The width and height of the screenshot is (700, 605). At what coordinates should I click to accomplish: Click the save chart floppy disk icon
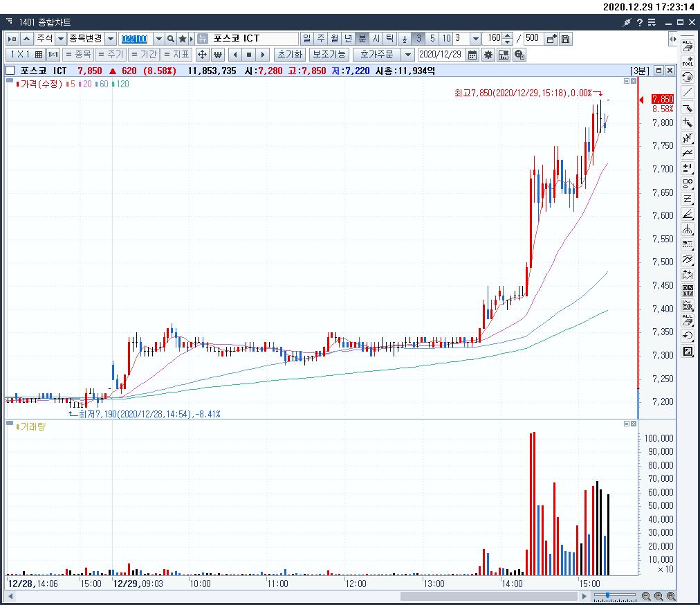click(x=566, y=39)
